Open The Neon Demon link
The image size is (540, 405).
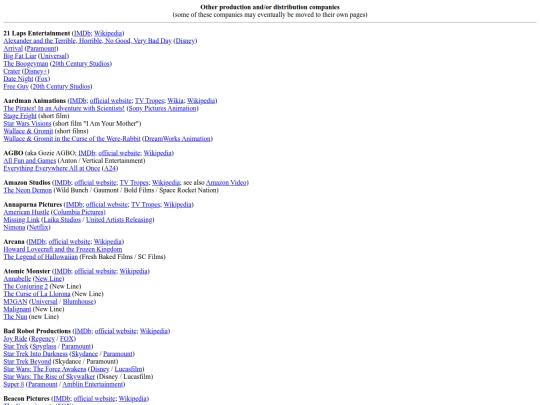point(28,190)
